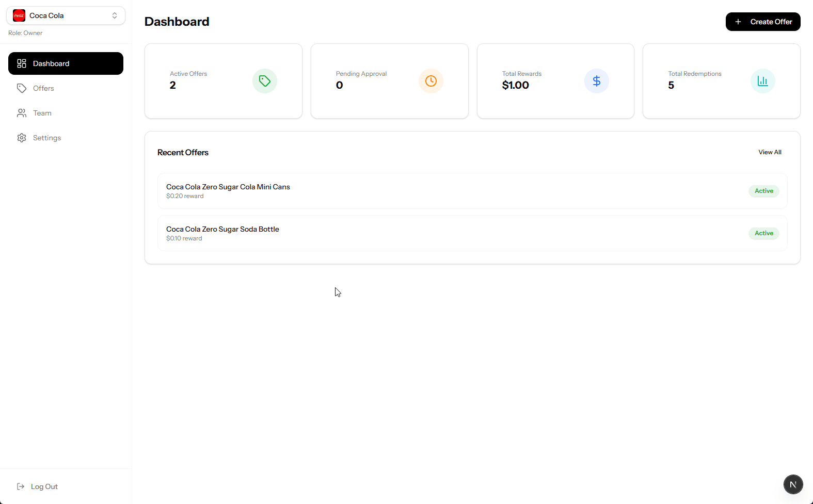813x504 pixels.
Task: Click Active badge on Mini Cans offer
Action: (x=764, y=191)
